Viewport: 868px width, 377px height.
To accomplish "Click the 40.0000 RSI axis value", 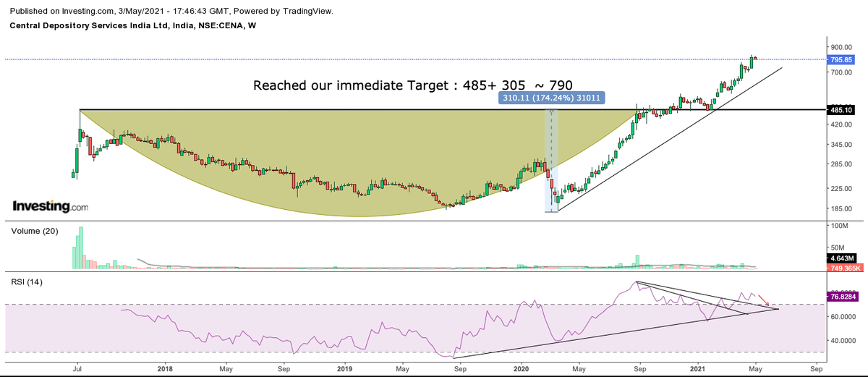I will tap(844, 340).
